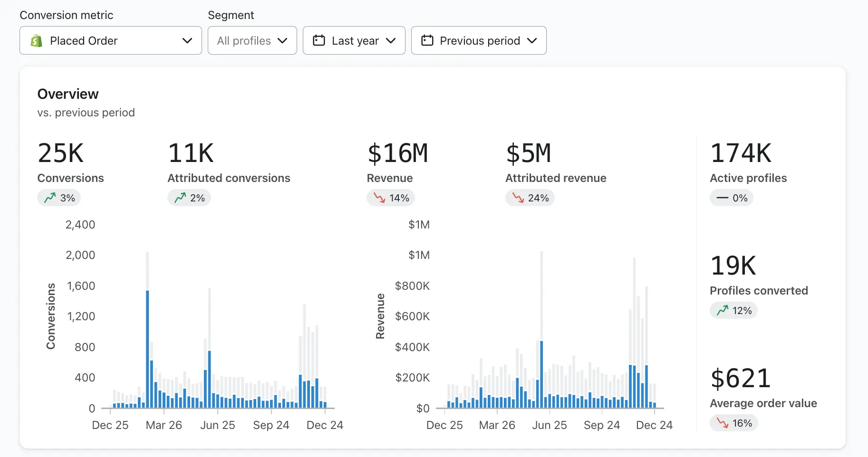
Task: Open the Placed Order conversion metric dropdown
Action: click(x=110, y=40)
